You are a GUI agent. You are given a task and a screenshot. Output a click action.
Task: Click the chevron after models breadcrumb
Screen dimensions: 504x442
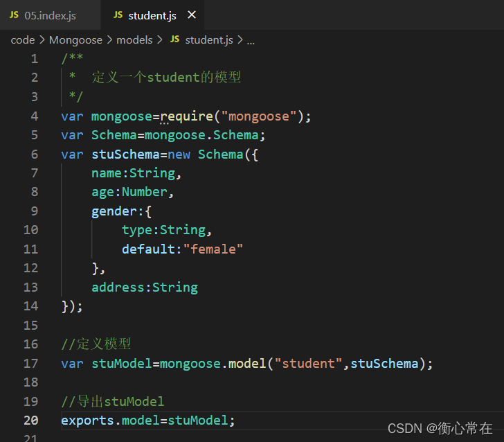click(x=160, y=40)
